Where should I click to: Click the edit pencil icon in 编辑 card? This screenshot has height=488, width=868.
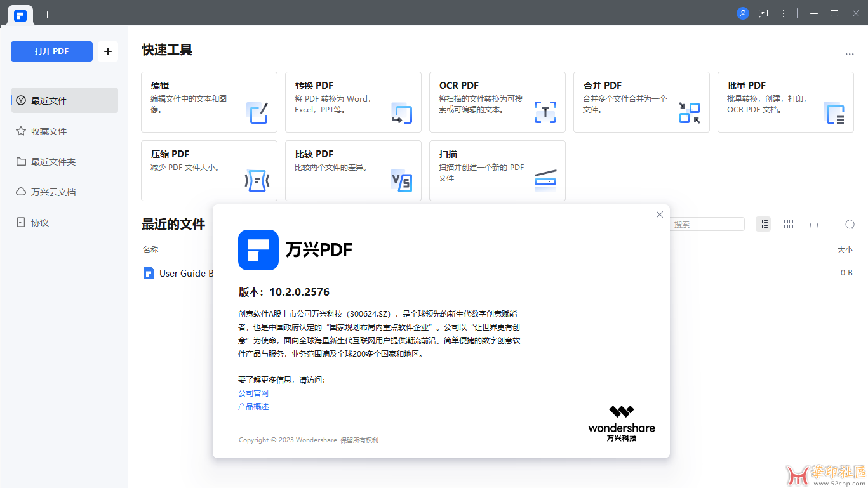pyautogui.click(x=257, y=112)
